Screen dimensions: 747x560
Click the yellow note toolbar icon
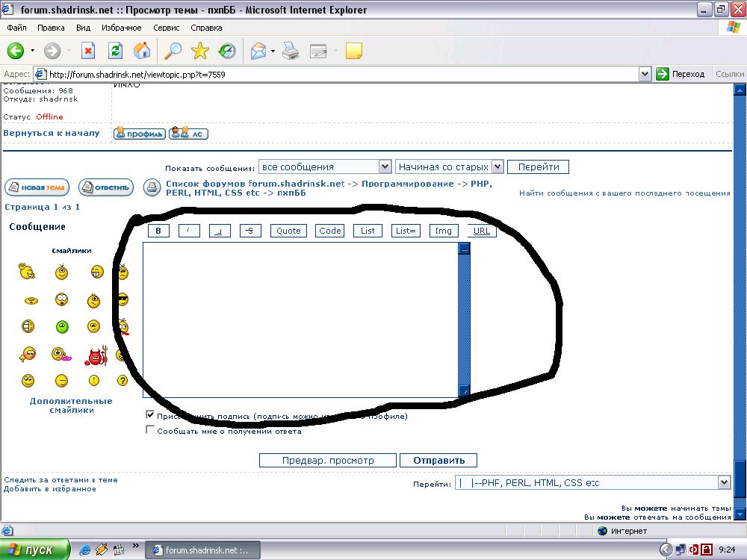point(353,51)
